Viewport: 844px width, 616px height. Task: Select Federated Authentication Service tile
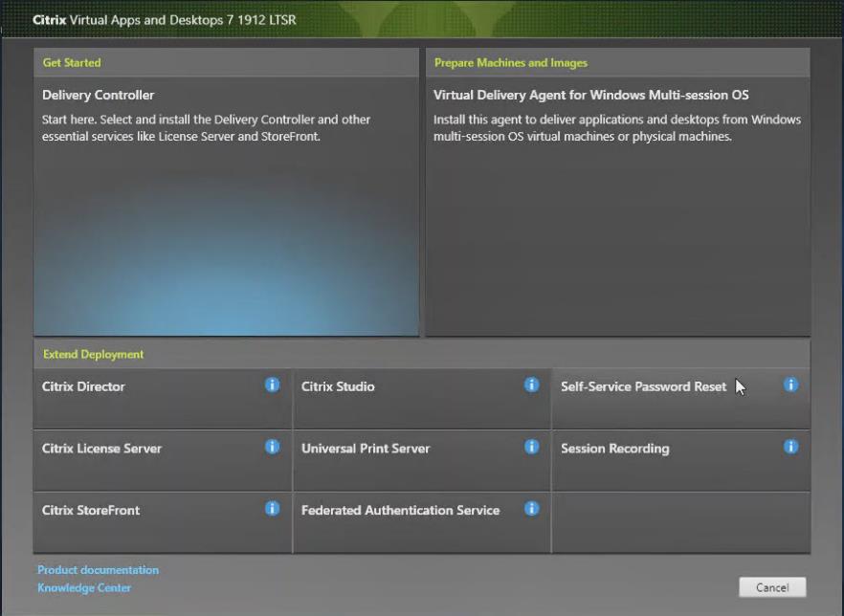[422, 522]
